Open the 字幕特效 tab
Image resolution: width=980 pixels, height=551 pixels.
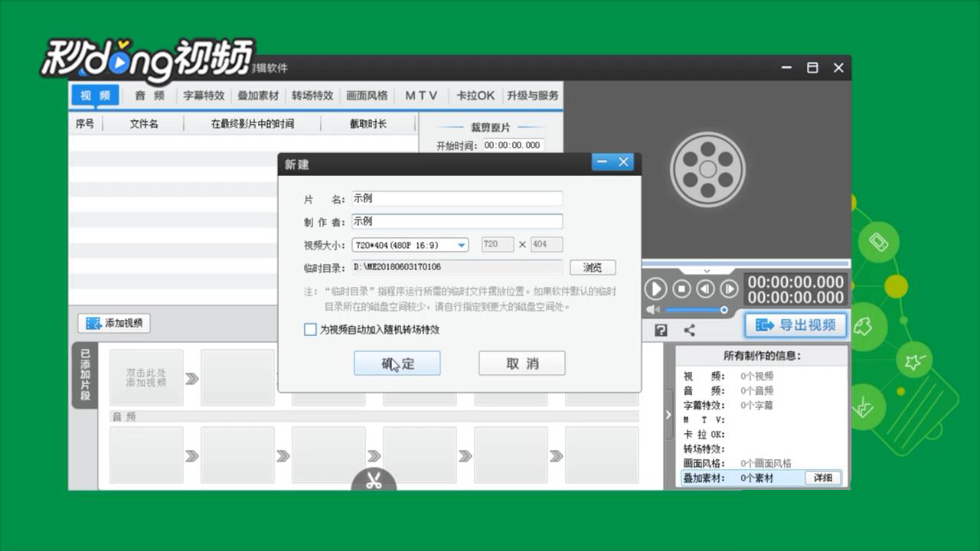coord(204,96)
